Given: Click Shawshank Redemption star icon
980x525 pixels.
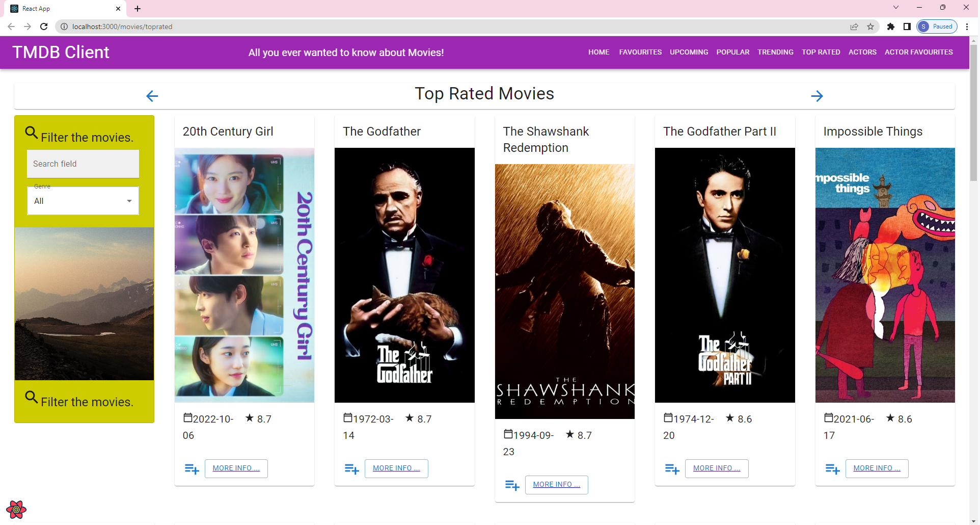Looking at the screenshot, I should coord(570,434).
